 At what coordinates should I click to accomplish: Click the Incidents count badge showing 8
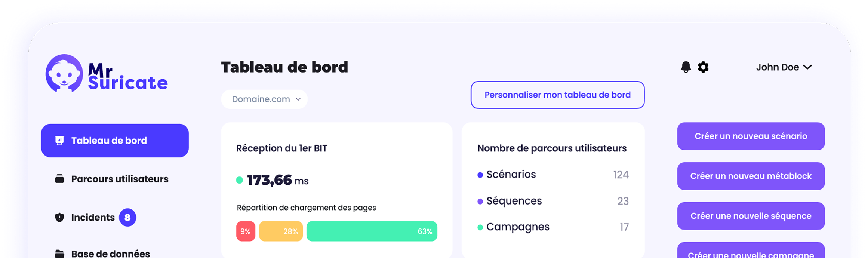click(x=127, y=218)
